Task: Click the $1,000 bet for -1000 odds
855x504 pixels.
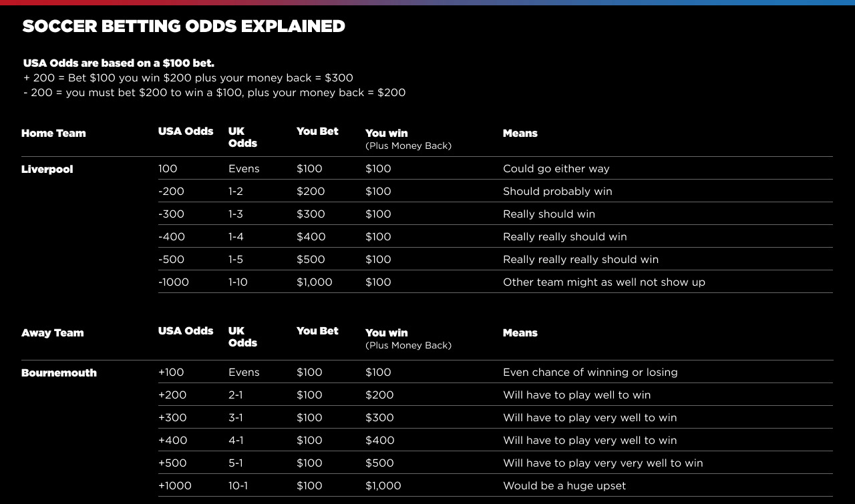Action: pos(315,282)
